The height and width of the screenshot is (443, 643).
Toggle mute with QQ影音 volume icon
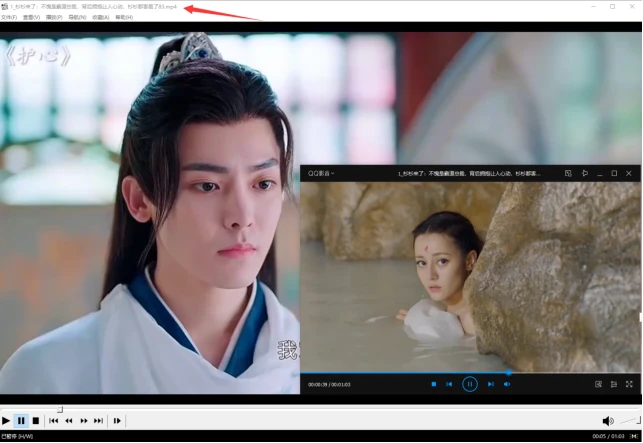507,384
